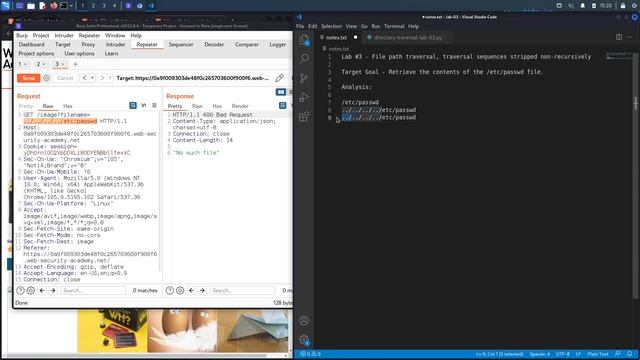Click cursor position Ln 9 status entry

pos(499,354)
